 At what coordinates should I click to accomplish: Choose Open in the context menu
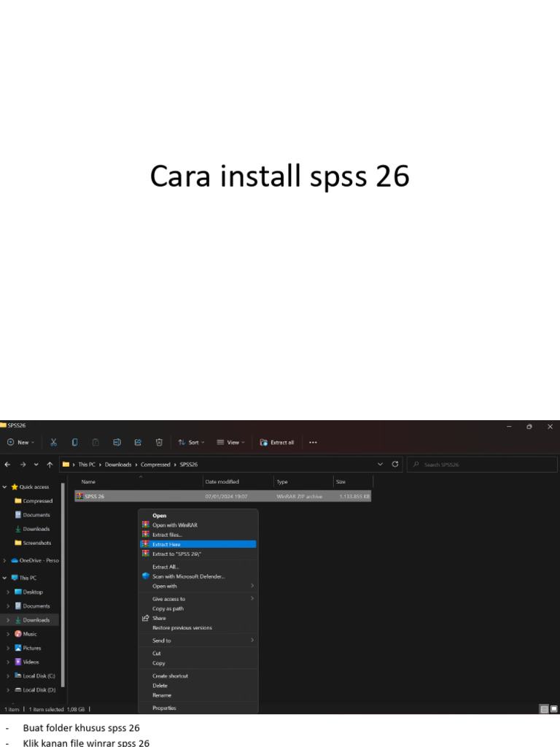(198, 516)
